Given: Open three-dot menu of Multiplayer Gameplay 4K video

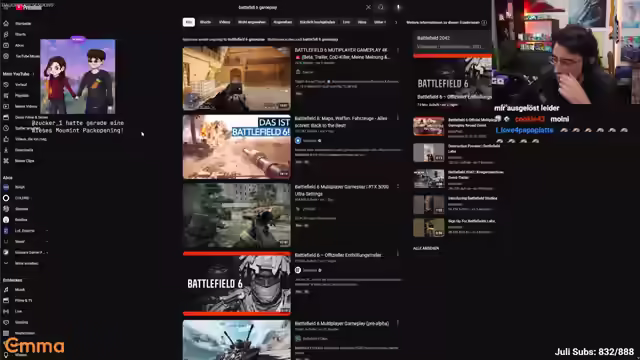Looking at the screenshot, I should pyautogui.click(x=398, y=50).
